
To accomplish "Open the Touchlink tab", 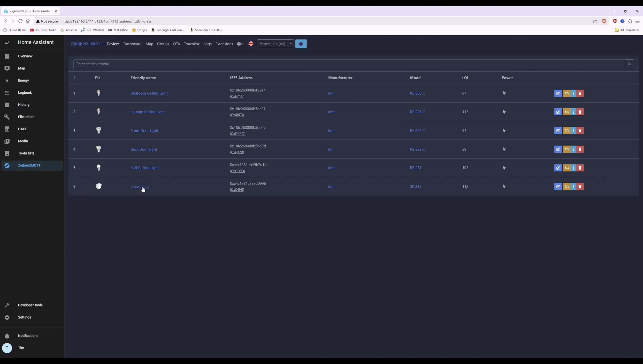I will [x=192, y=44].
